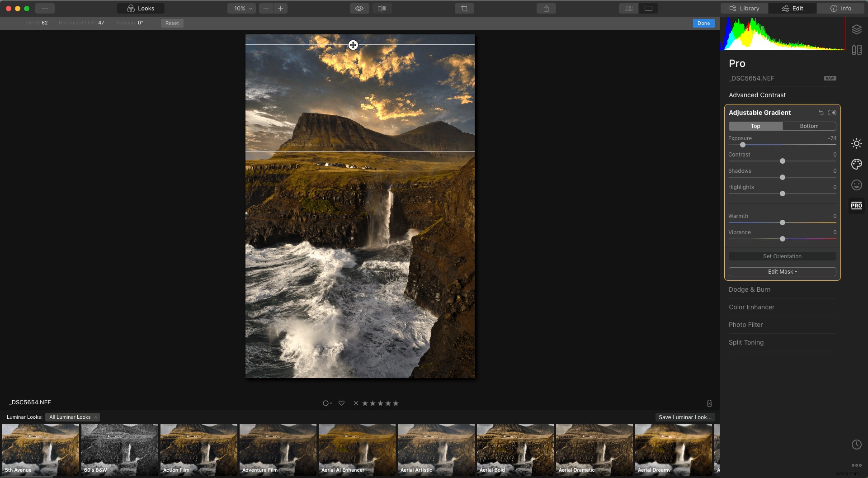Click the before/after compare split icon
Viewport: 868px width, 478px height.
click(382, 8)
